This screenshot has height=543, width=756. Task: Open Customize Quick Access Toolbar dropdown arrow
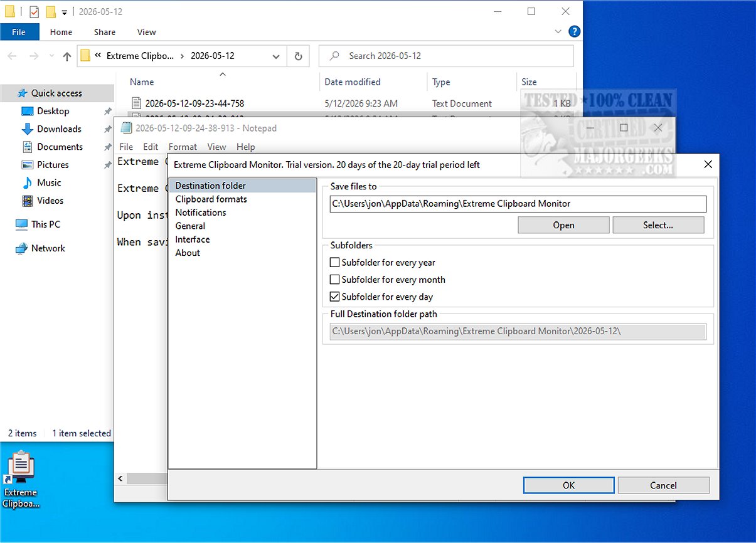[x=64, y=12]
